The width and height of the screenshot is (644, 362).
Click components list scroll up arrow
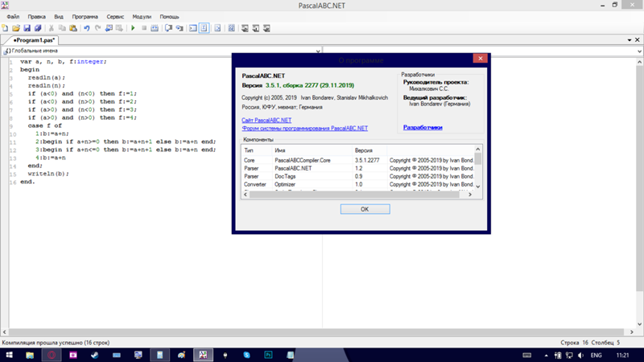[x=477, y=149]
